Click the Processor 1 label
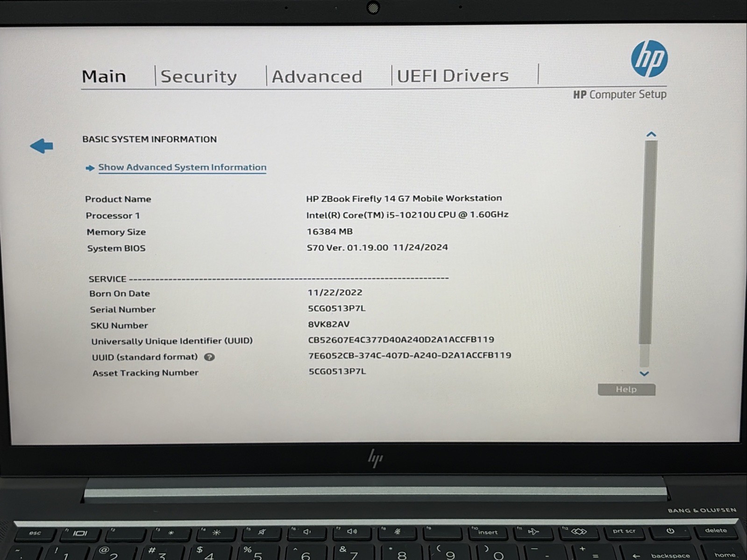 pyautogui.click(x=113, y=216)
